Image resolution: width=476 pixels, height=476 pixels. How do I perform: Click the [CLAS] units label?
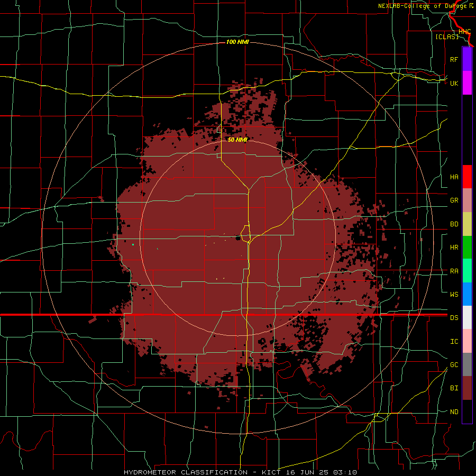click(447, 36)
